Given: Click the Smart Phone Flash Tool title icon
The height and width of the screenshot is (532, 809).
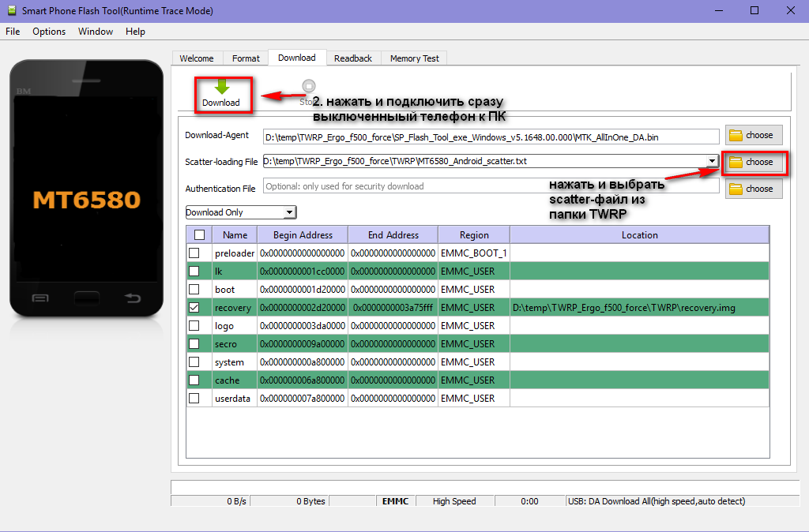Looking at the screenshot, I should point(11,10).
